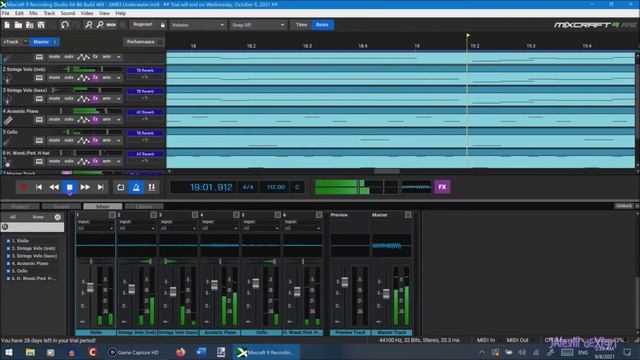The height and width of the screenshot is (360, 640).
Task: Adjust the Master channel fader in mixer
Action: 386,293
